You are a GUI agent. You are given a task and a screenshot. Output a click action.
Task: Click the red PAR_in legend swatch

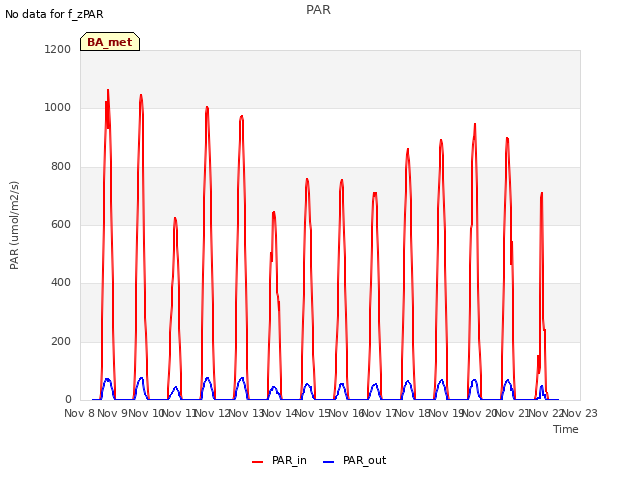(x=258, y=462)
